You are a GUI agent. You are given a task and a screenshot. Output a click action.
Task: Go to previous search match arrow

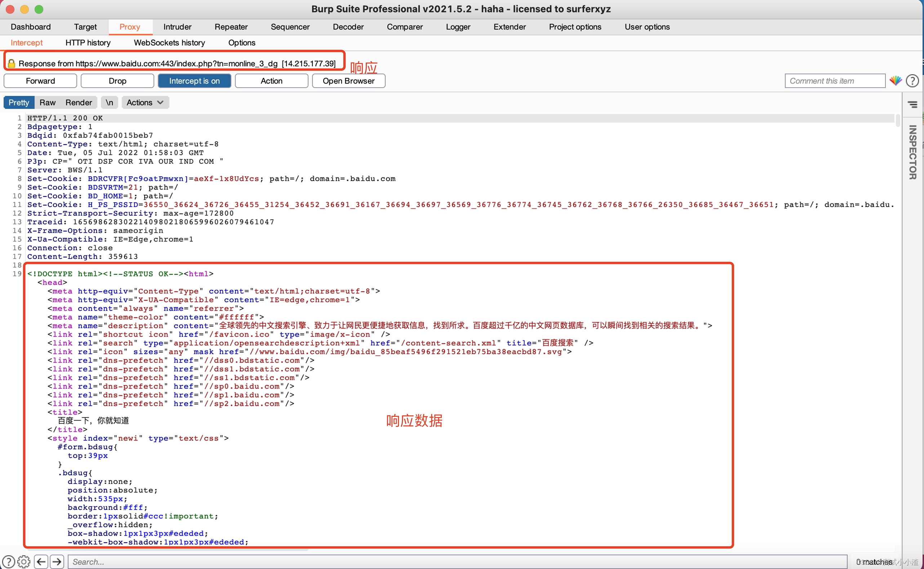click(x=41, y=561)
